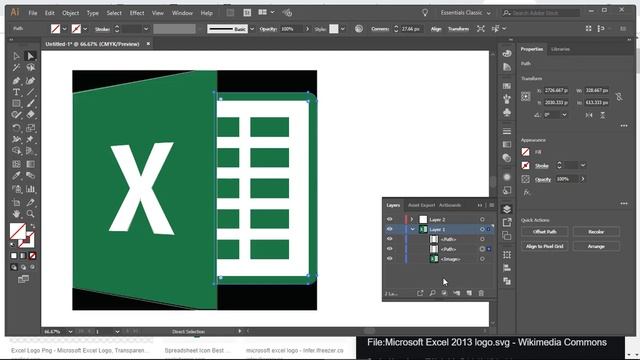Select the Selection tool (black arrow)
Image resolution: width=640 pixels, height=360 pixels.
[16, 56]
